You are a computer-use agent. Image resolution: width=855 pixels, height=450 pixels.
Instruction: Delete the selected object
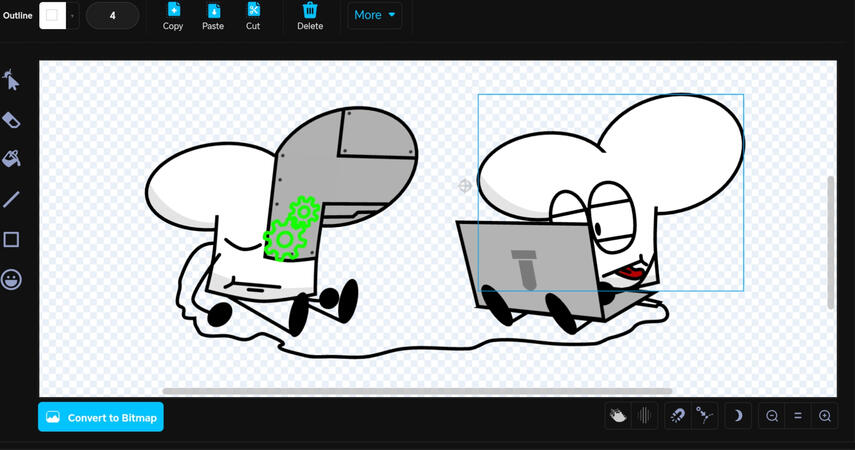[310, 15]
